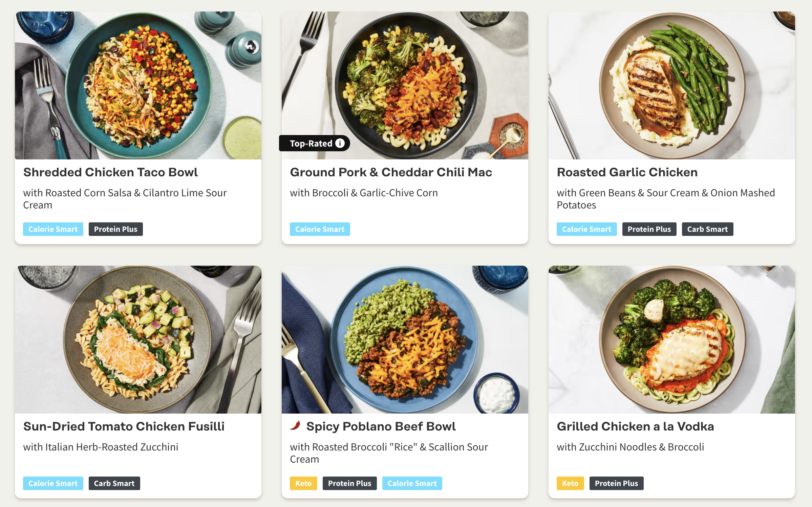
Task: Click the Top-Rated info icon
Action: [x=340, y=143]
